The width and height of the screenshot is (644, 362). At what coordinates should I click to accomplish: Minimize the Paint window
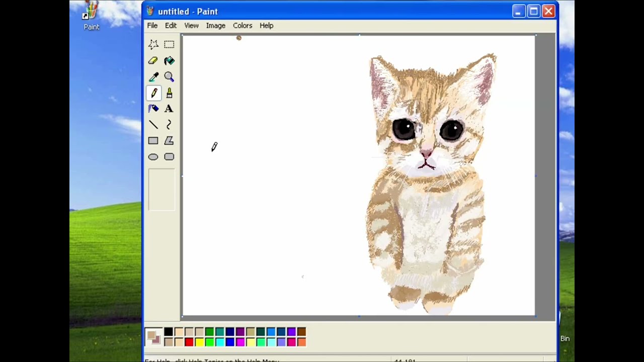(x=519, y=11)
